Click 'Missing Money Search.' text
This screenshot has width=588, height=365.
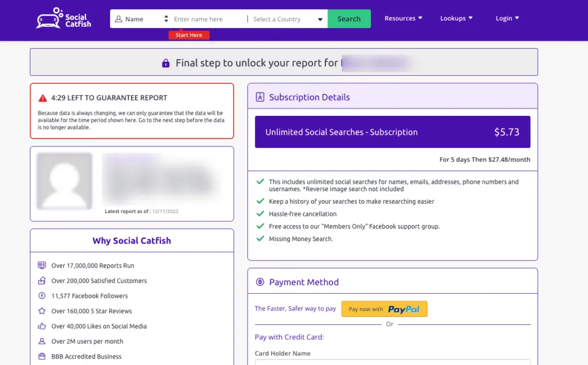point(301,239)
